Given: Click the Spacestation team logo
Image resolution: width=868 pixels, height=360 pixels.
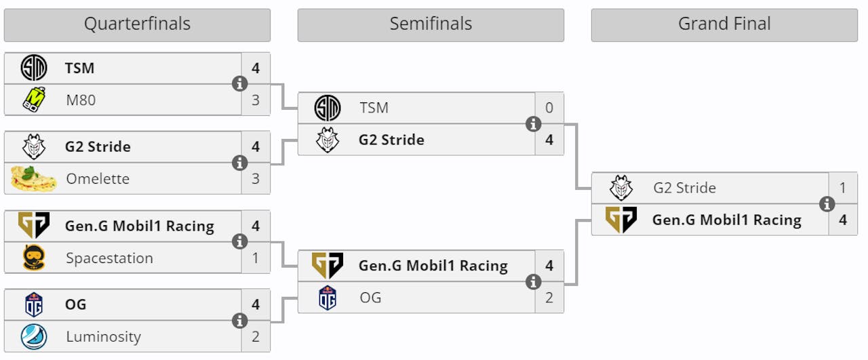Looking at the screenshot, I should pyautogui.click(x=33, y=258).
